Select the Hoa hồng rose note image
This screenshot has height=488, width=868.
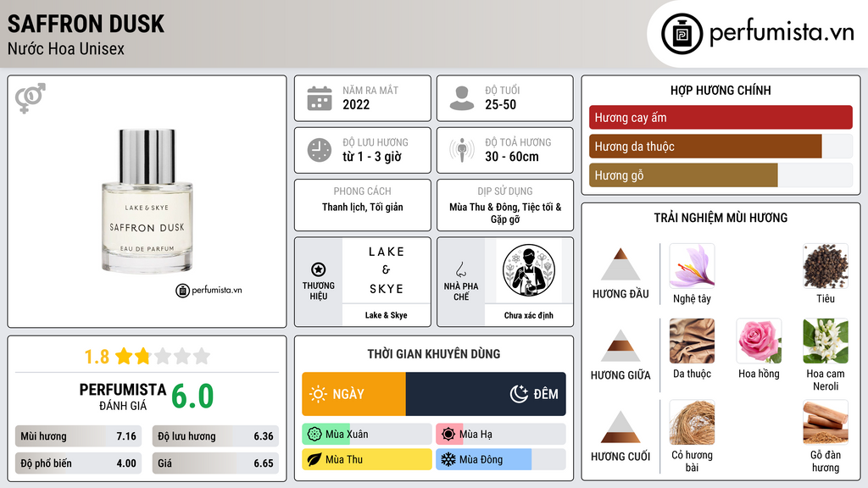[x=759, y=341]
